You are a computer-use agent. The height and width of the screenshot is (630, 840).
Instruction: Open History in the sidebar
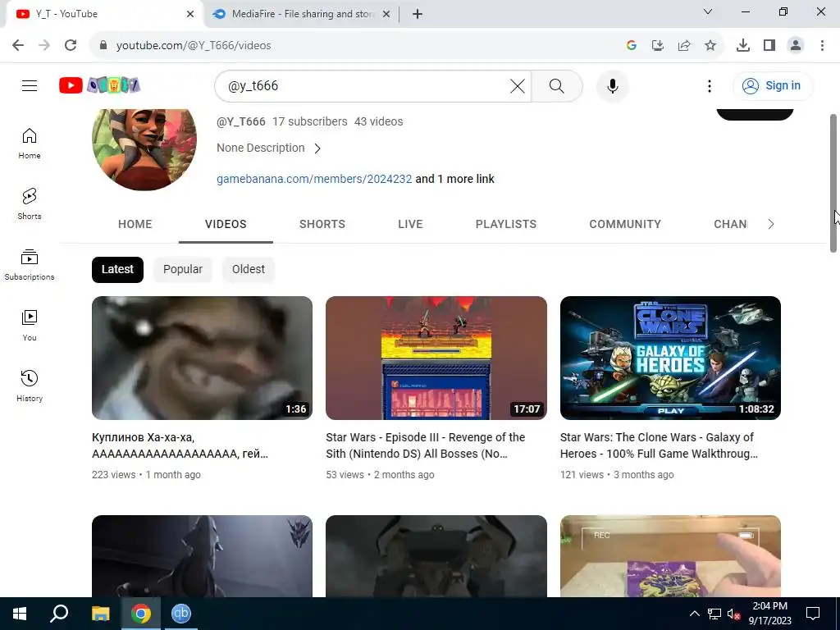click(30, 386)
